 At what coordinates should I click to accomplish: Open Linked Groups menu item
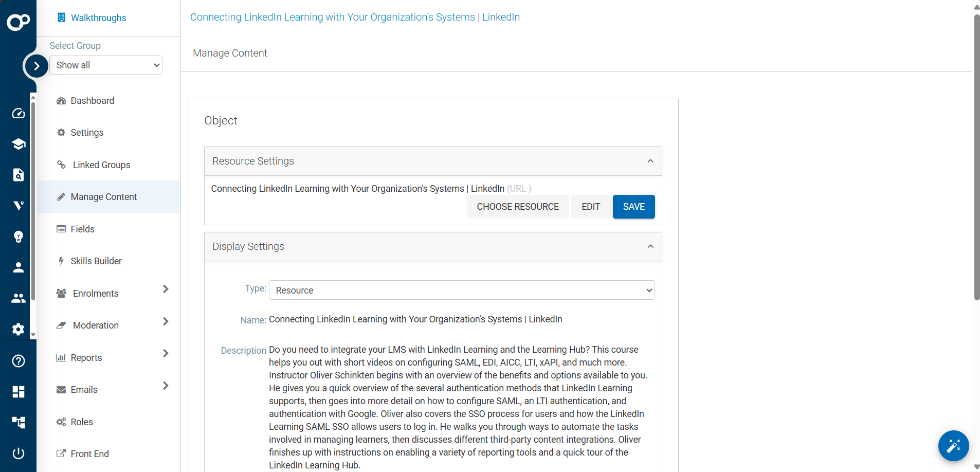pos(101,165)
